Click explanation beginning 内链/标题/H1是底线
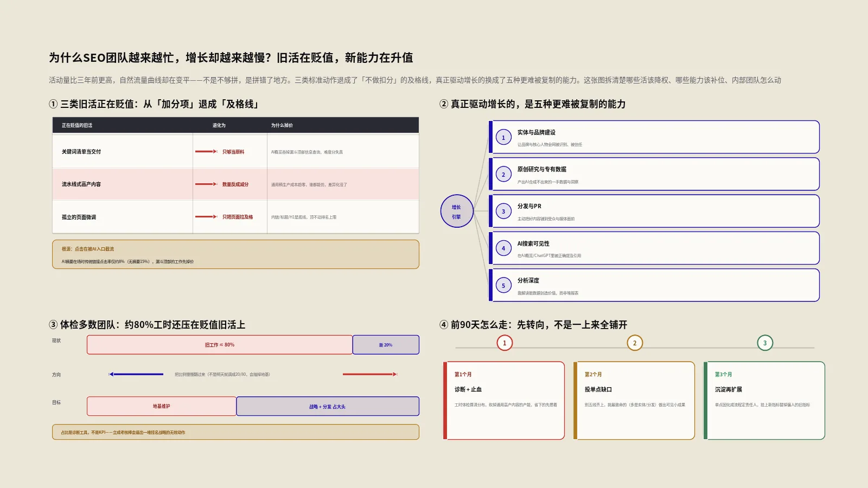The image size is (868, 488). tap(304, 217)
